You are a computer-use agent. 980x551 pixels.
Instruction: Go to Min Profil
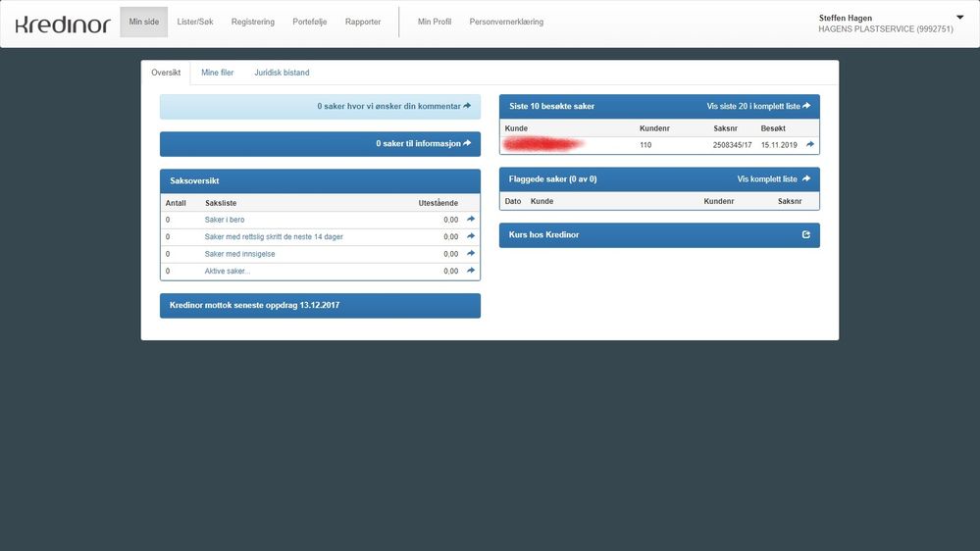click(435, 22)
